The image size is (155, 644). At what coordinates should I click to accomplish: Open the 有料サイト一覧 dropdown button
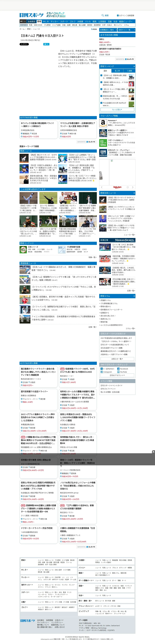pos(127,30)
